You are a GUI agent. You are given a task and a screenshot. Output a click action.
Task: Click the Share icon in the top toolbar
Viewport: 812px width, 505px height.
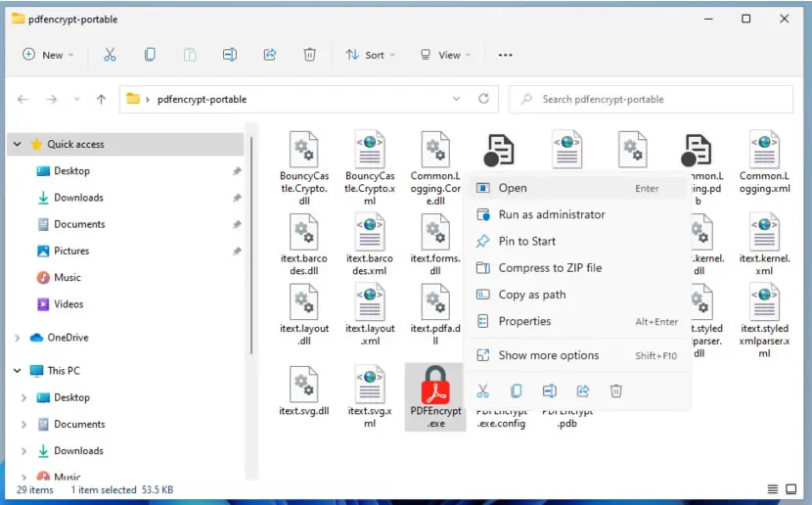(x=270, y=55)
